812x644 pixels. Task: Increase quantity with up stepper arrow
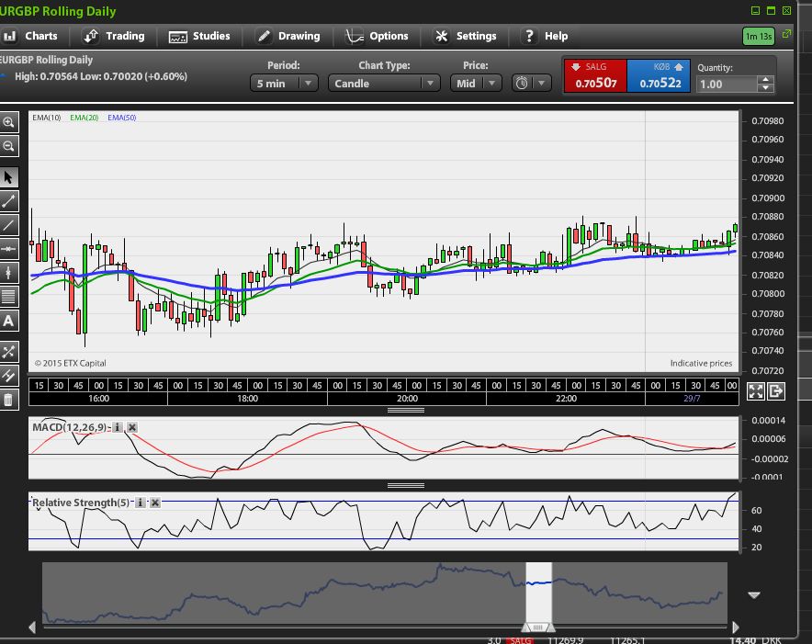coord(766,80)
